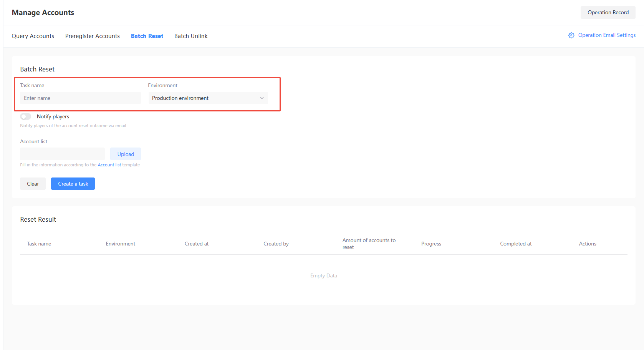Click the Amount of accounts to reset header
Image resolution: width=644 pixels, height=350 pixels.
pos(369,244)
